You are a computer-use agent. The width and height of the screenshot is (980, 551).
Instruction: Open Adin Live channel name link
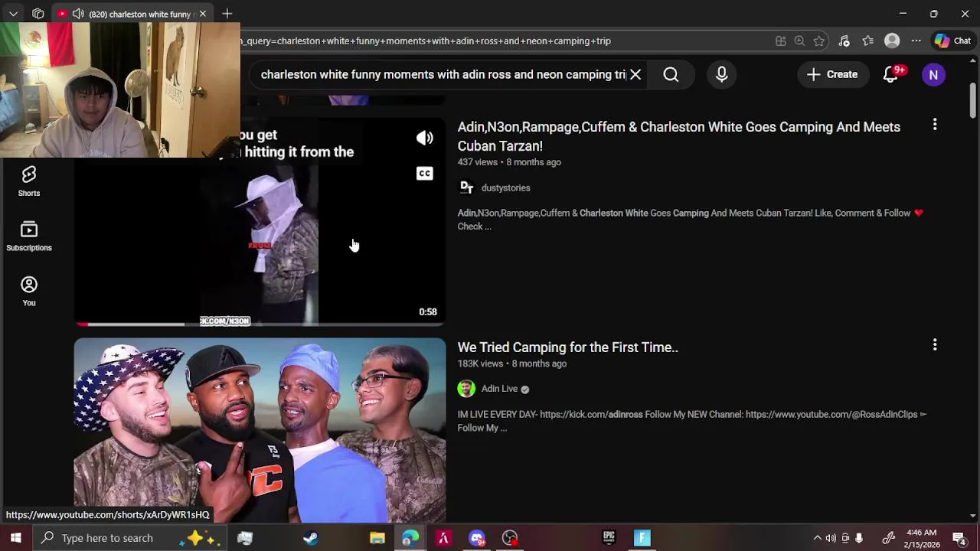pyautogui.click(x=499, y=389)
